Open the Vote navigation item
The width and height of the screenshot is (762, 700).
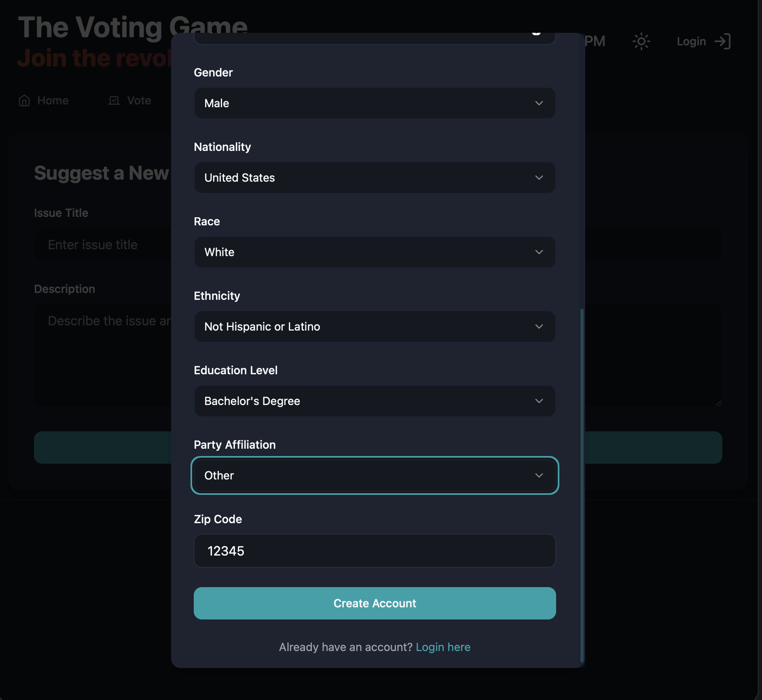click(130, 100)
